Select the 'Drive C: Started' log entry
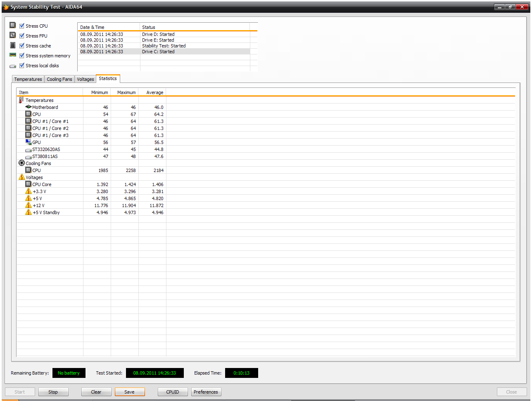This screenshot has width=532, height=401. (164, 52)
